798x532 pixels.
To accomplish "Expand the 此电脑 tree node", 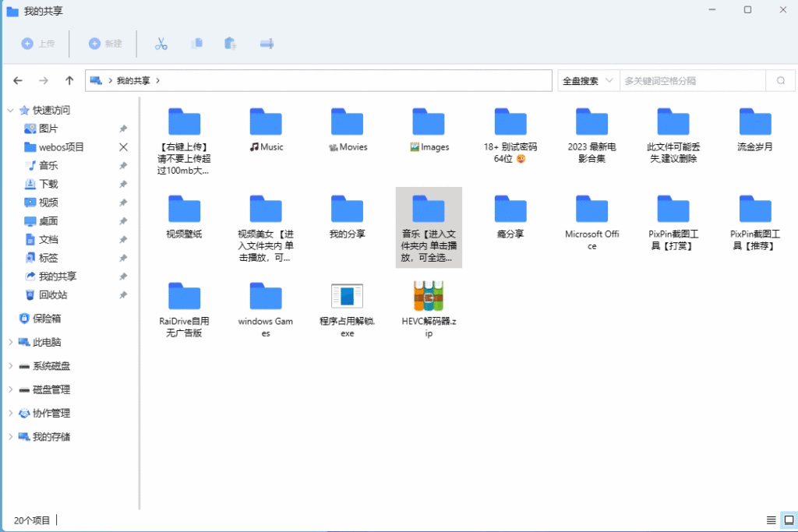I will tap(10, 342).
